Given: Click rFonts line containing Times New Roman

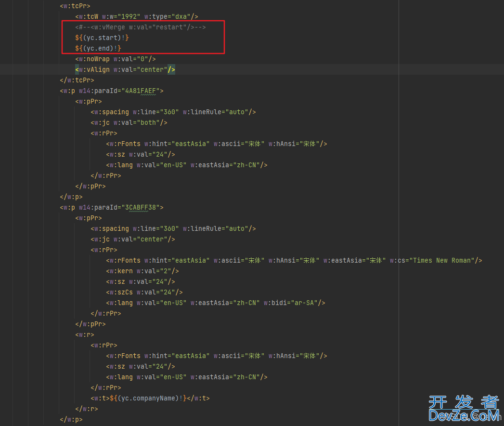Looking at the screenshot, I should tap(294, 260).
